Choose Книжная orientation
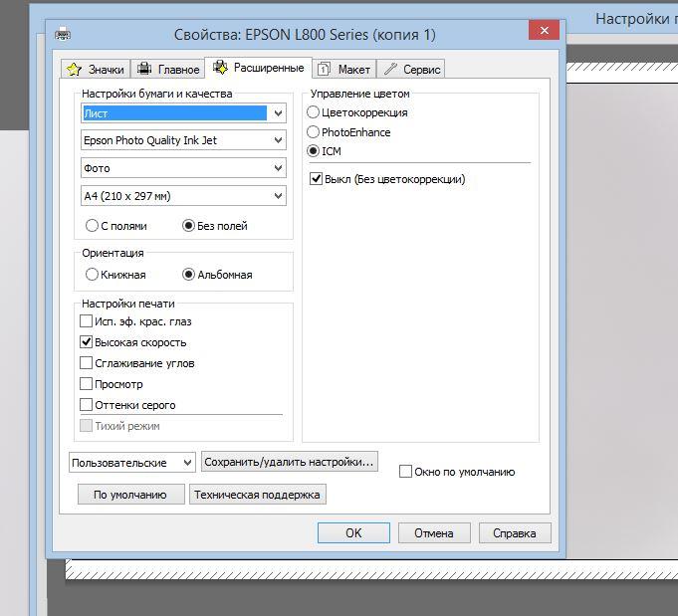 92,275
